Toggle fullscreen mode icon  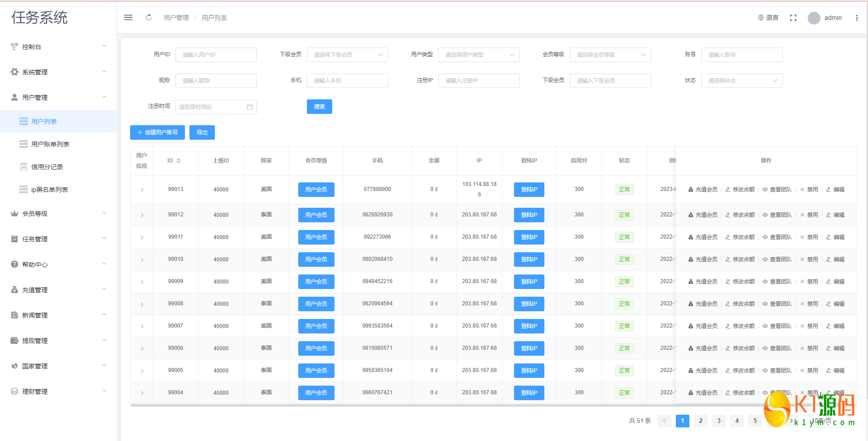793,18
